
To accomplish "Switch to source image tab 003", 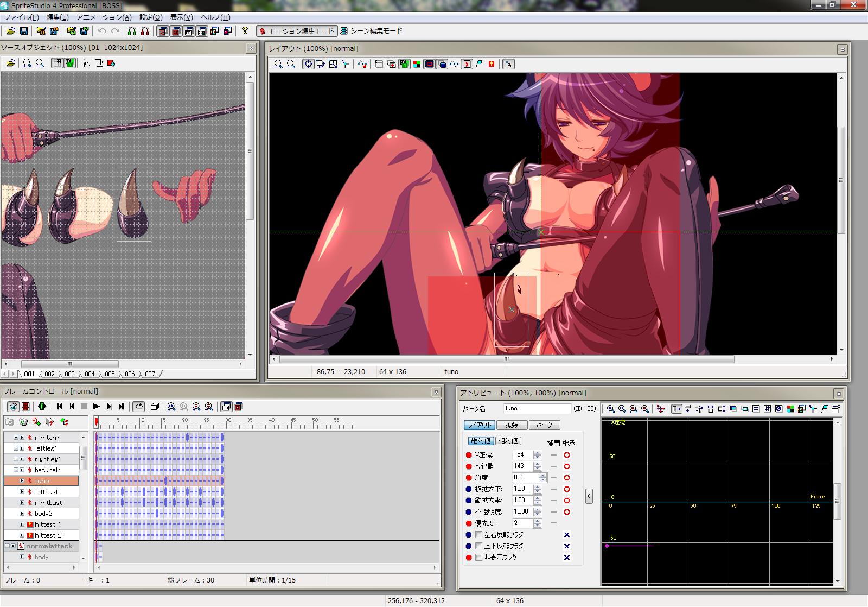I will tap(69, 374).
